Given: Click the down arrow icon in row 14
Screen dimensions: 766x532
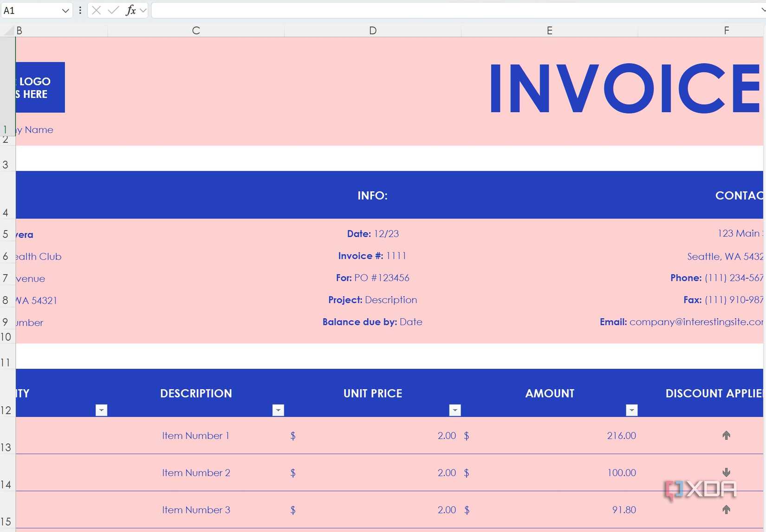Looking at the screenshot, I should point(726,472).
